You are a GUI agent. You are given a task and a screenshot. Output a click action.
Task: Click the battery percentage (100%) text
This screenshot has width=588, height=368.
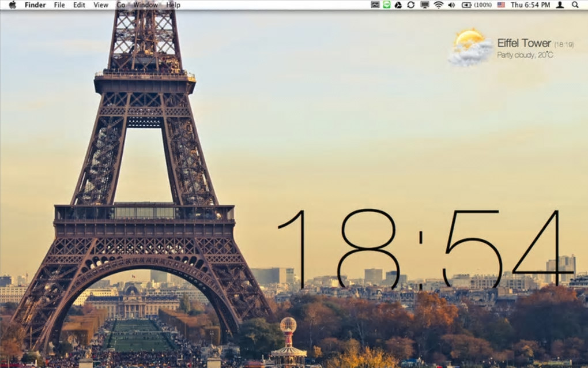point(483,5)
